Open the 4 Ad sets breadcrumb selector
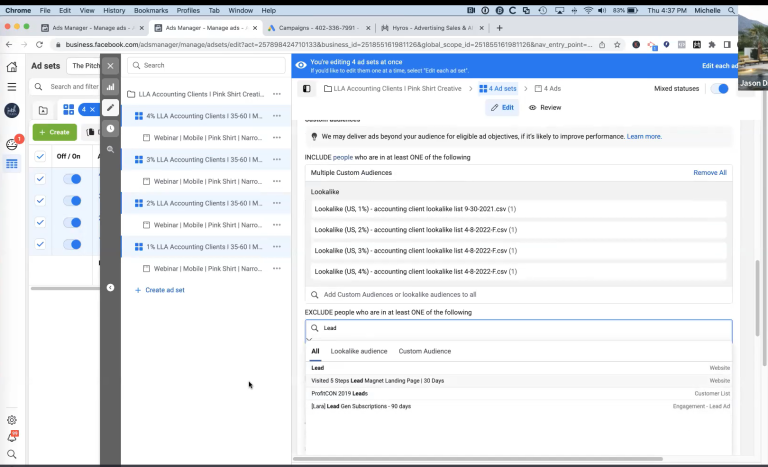This screenshot has height=467, width=768. [x=501, y=89]
